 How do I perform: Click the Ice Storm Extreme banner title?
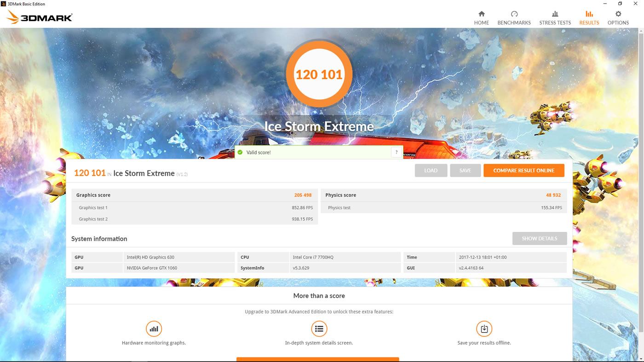click(x=319, y=126)
